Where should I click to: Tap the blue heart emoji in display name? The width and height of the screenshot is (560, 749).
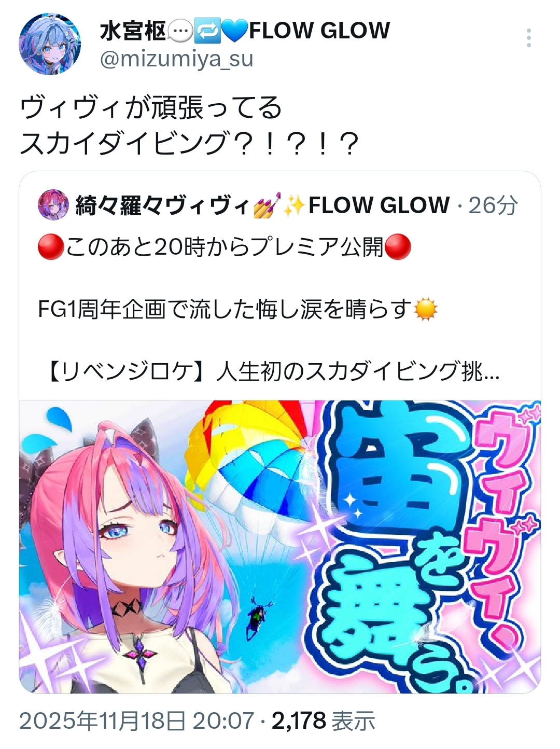[235, 31]
